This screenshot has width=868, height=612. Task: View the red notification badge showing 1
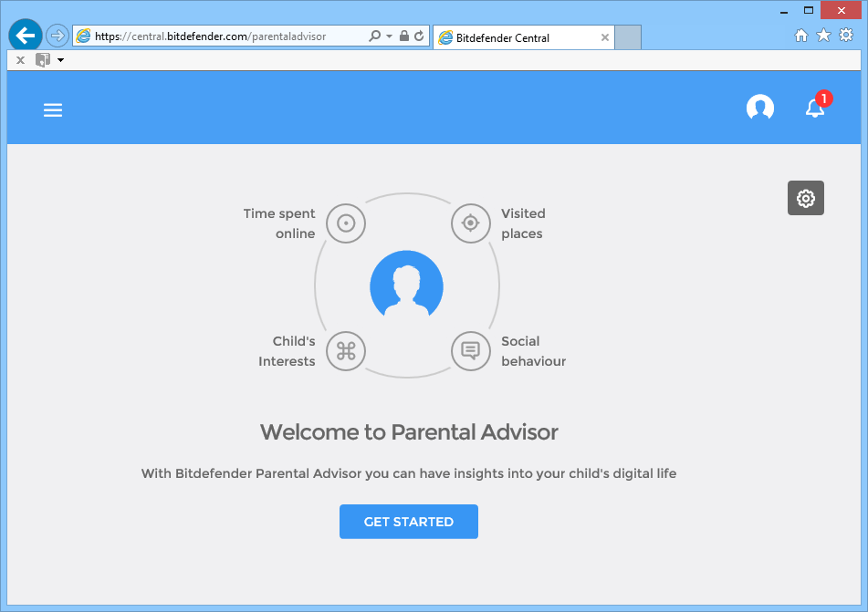click(x=823, y=98)
